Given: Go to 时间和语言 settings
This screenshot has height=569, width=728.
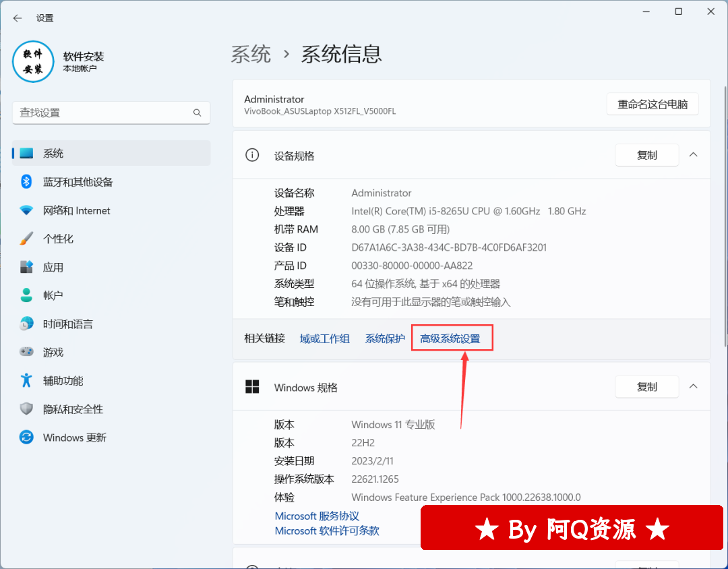Looking at the screenshot, I should pos(111,324).
